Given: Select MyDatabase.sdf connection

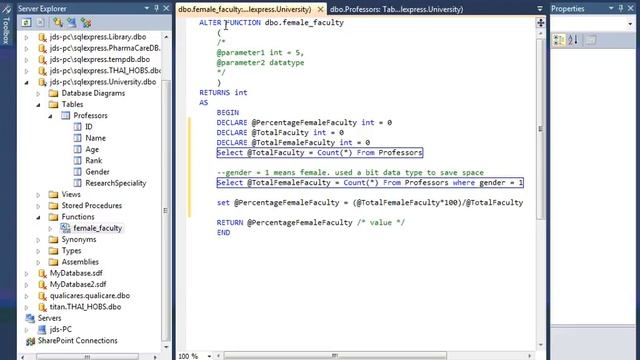Looking at the screenshot, I should click(x=76, y=273).
